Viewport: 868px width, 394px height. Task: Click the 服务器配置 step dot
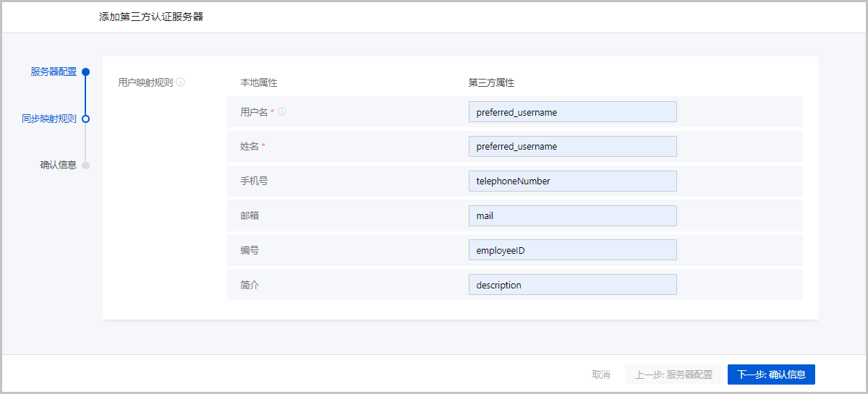click(x=85, y=72)
